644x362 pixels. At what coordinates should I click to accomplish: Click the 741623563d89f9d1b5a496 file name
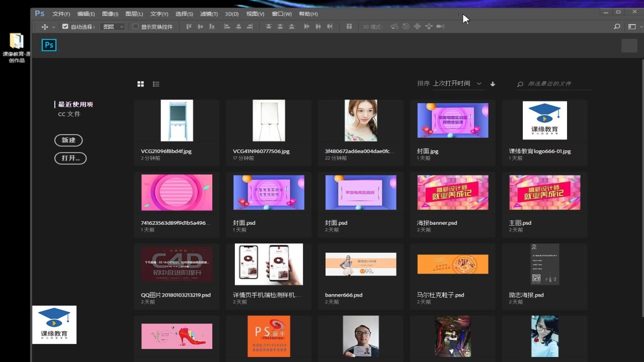click(176, 223)
